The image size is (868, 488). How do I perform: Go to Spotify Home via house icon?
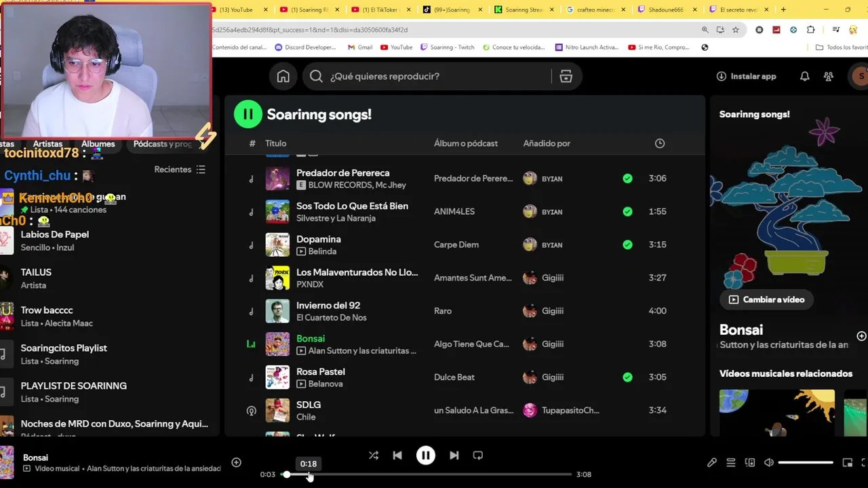tap(283, 77)
